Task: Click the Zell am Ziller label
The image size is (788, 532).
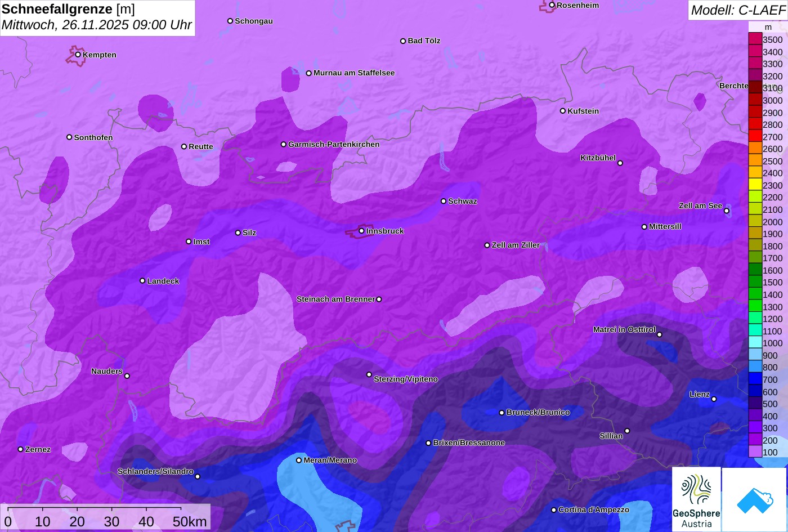Action: click(x=516, y=245)
